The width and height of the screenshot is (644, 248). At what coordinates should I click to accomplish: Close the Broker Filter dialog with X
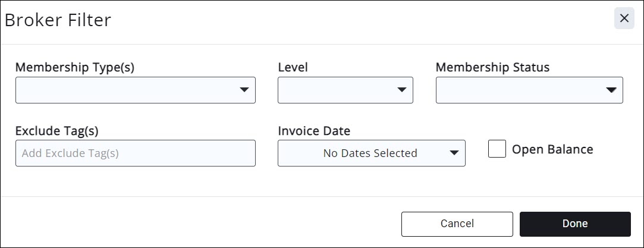(624, 18)
